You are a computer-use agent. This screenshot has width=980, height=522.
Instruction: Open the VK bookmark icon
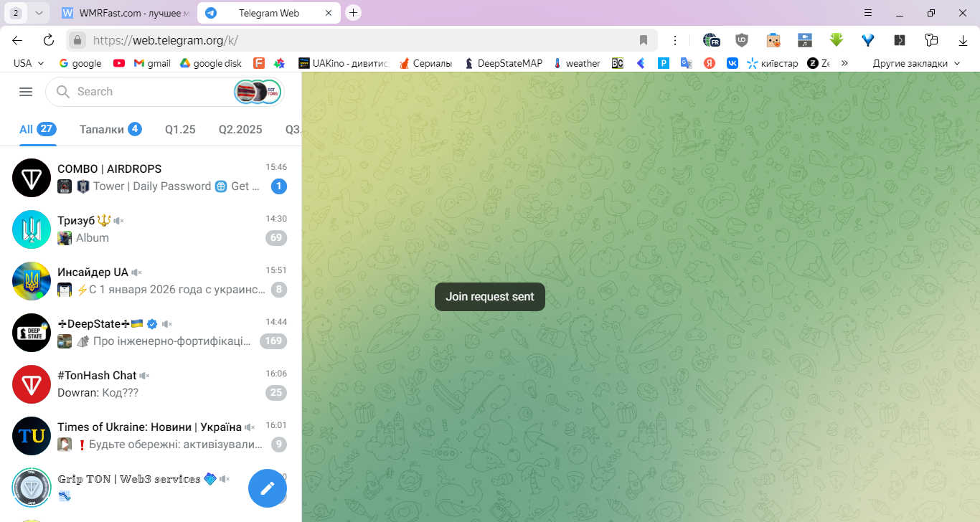click(732, 63)
